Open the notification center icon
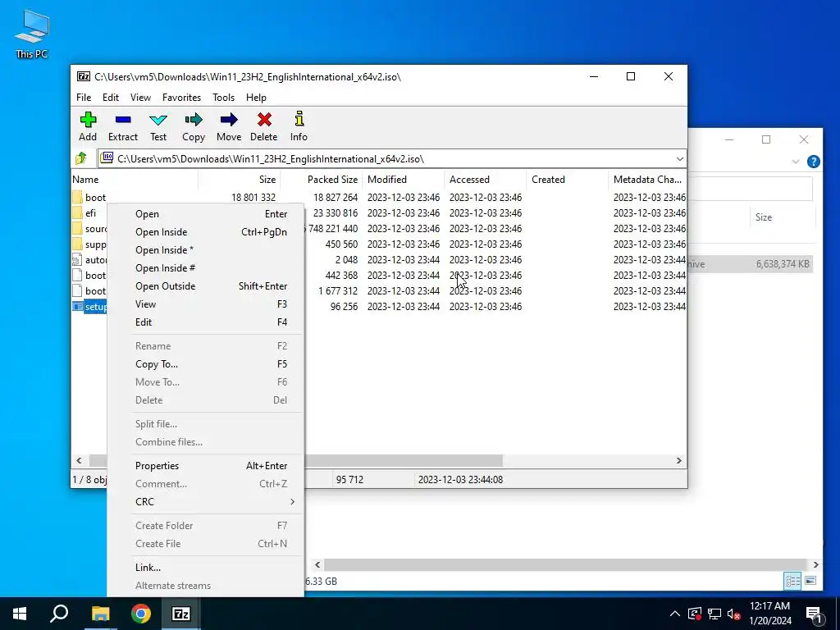Image resolution: width=840 pixels, height=630 pixels. (x=815, y=615)
